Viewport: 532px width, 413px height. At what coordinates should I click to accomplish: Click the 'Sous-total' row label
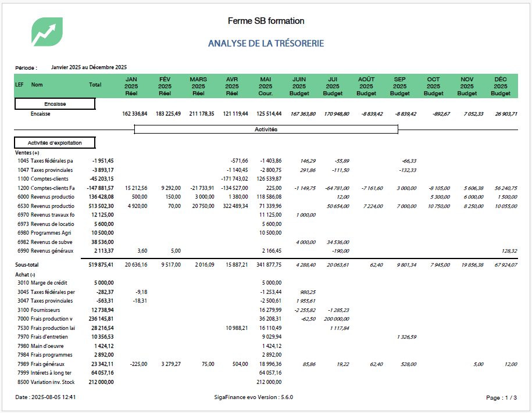[27, 264]
